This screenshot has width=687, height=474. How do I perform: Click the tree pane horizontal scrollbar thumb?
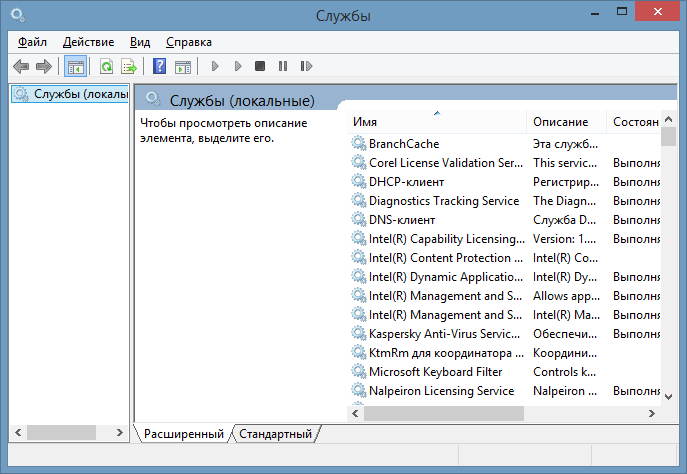pyautogui.click(x=61, y=432)
